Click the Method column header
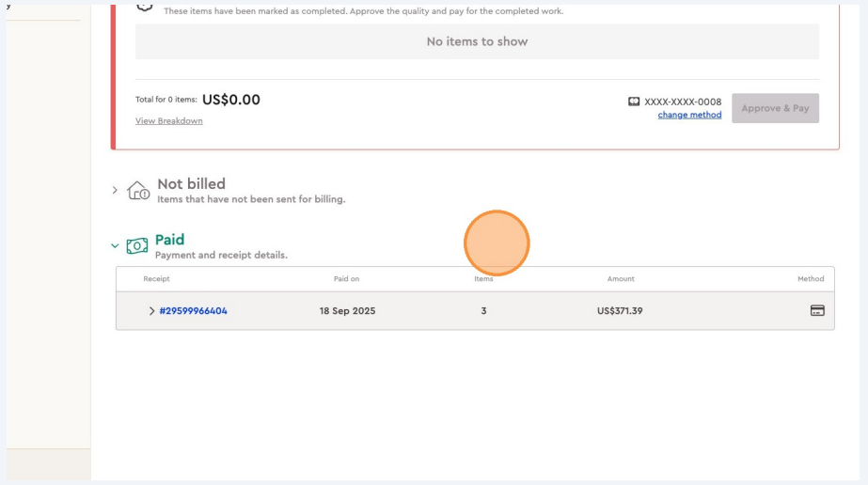The image size is (868, 485). pyautogui.click(x=810, y=279)
